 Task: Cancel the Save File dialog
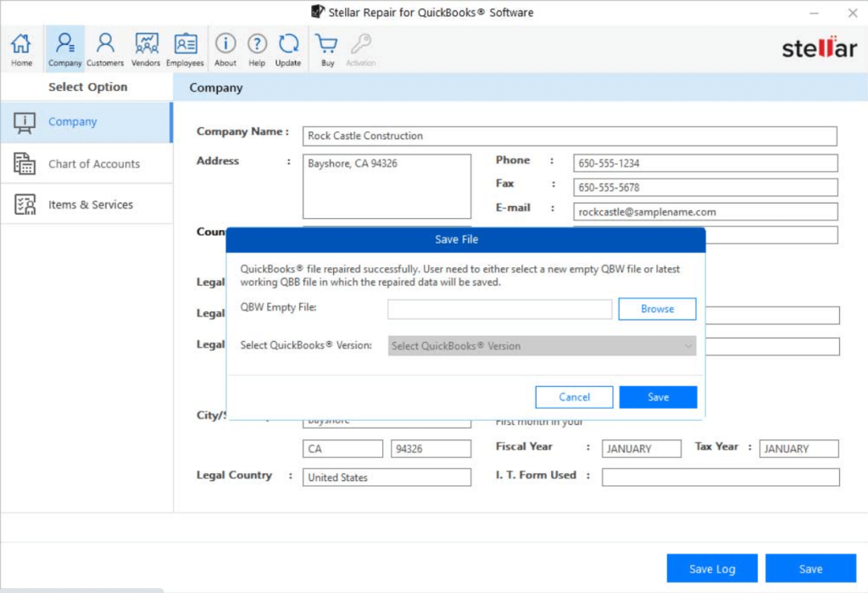(x=574, y=396)
